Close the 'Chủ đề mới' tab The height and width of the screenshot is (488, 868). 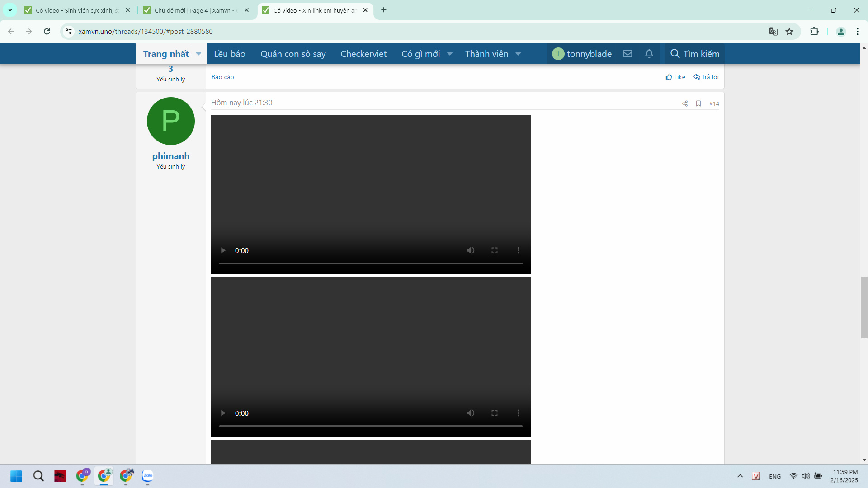246,10
